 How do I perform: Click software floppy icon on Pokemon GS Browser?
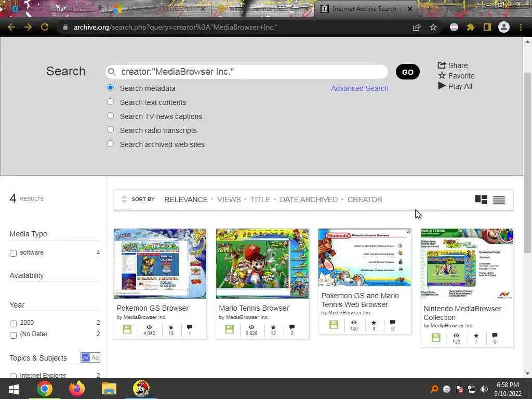pyautogui.click(x=127, y=329)
